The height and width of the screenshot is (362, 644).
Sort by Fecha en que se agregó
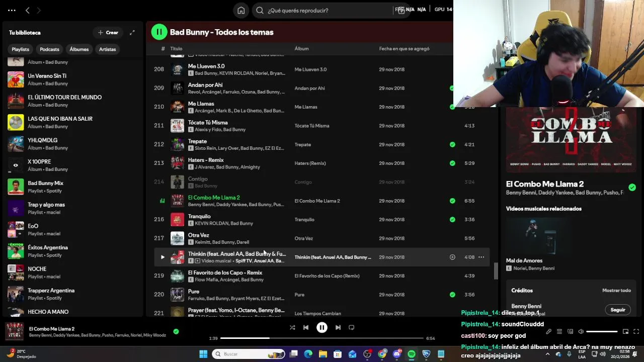(404, 49)
